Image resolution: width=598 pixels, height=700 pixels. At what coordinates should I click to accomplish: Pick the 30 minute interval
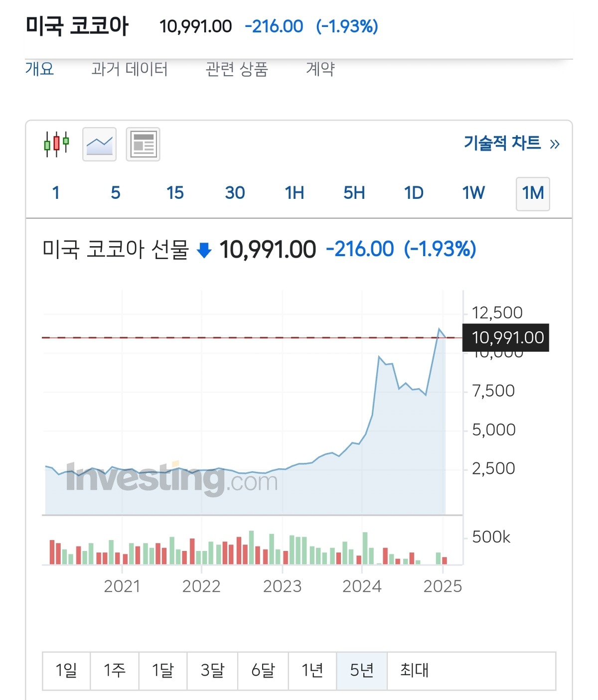pos(235,193)
